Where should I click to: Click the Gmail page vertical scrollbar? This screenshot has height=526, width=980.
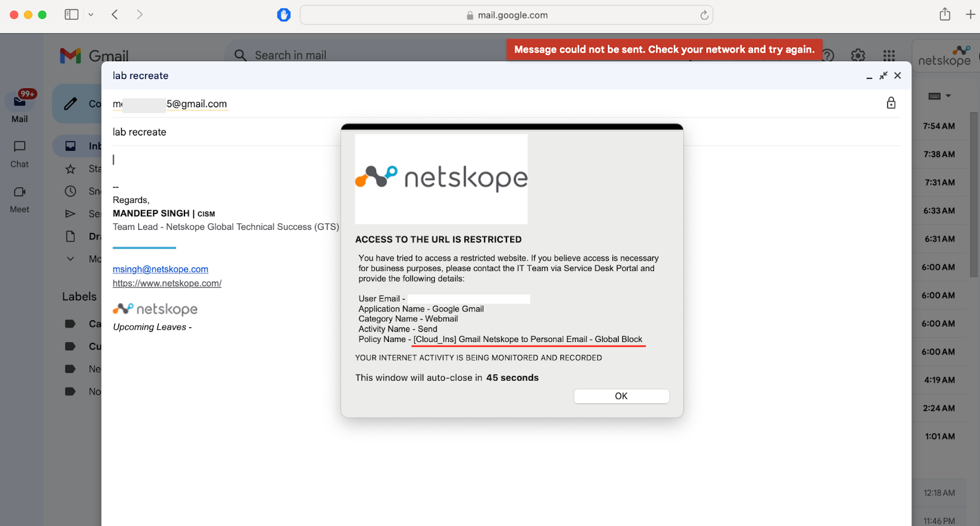(974, 195)
